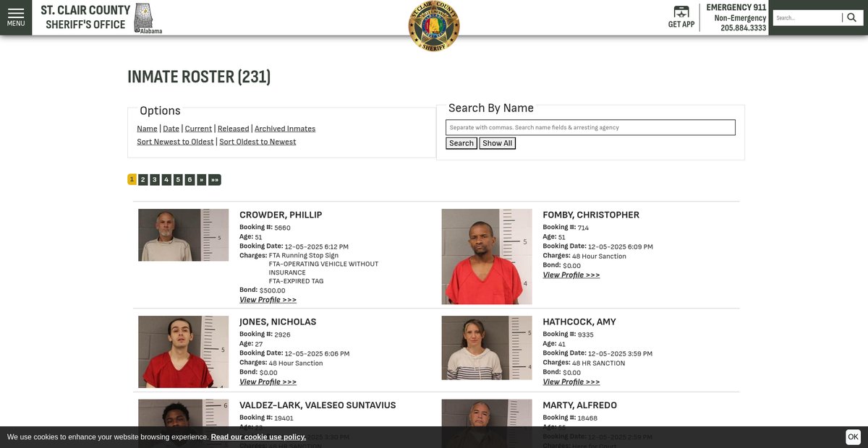Go to roster page 4

pos(166,179)
